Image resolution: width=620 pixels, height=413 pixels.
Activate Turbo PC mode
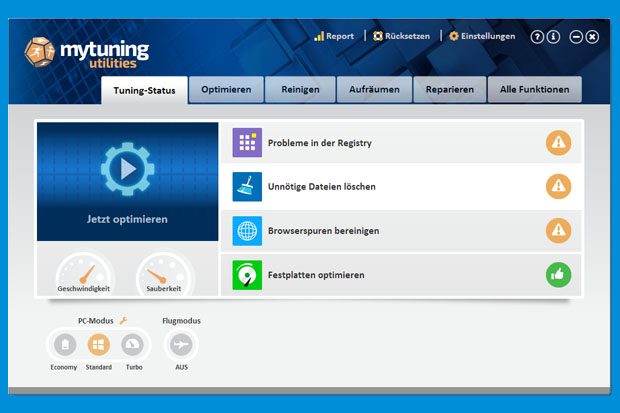(132, 344)
